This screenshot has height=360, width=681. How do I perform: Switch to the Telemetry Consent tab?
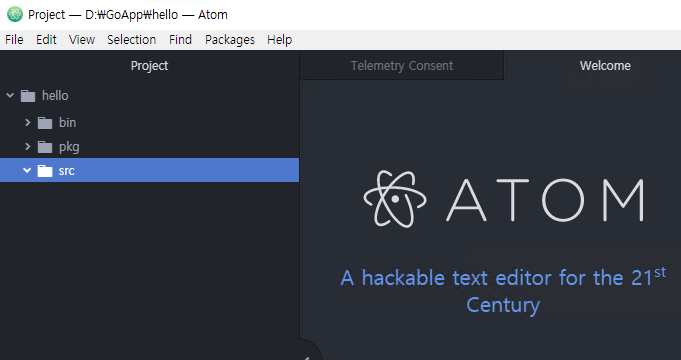tap(402, 66)
